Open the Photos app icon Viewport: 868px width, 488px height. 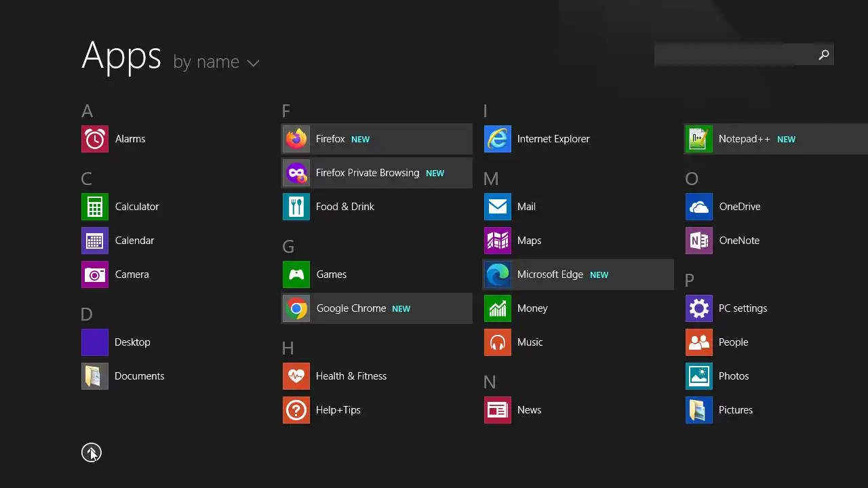(x=699, y=376)
